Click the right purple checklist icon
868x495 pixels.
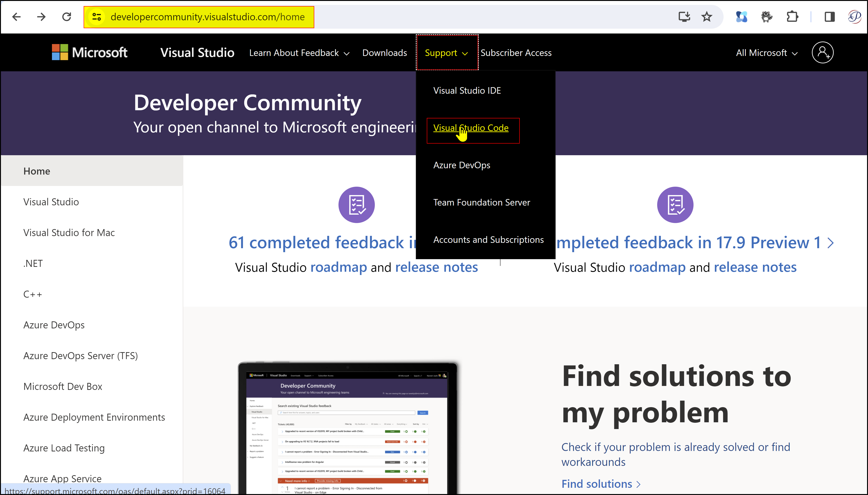click(x=675, y=205)
